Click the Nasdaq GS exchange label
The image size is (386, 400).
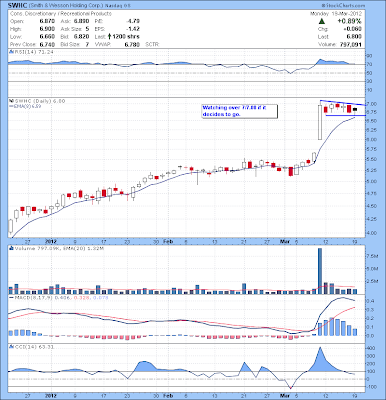coord(118,6)
